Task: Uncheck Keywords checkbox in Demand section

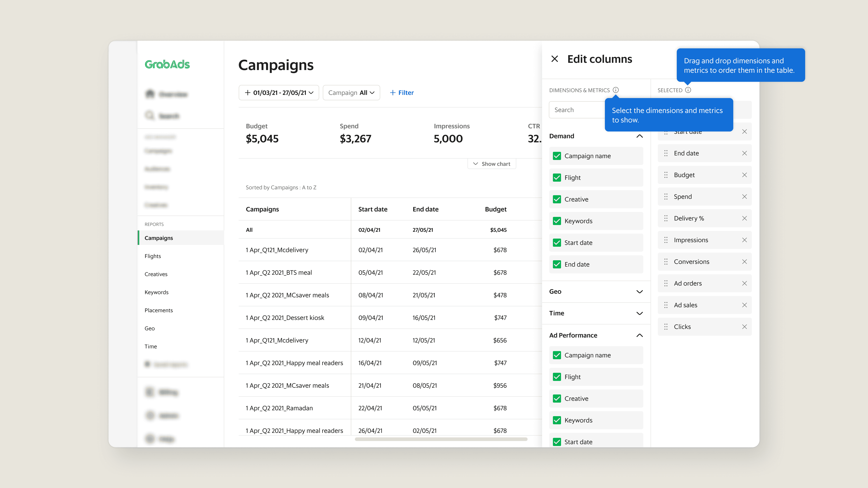Action: 557,221
